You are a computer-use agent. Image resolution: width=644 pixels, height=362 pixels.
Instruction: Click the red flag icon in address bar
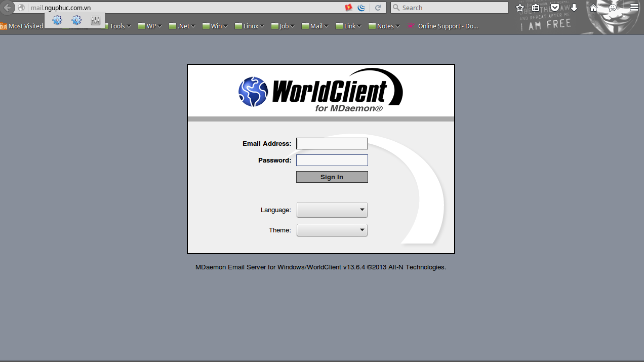pos(348,8)
